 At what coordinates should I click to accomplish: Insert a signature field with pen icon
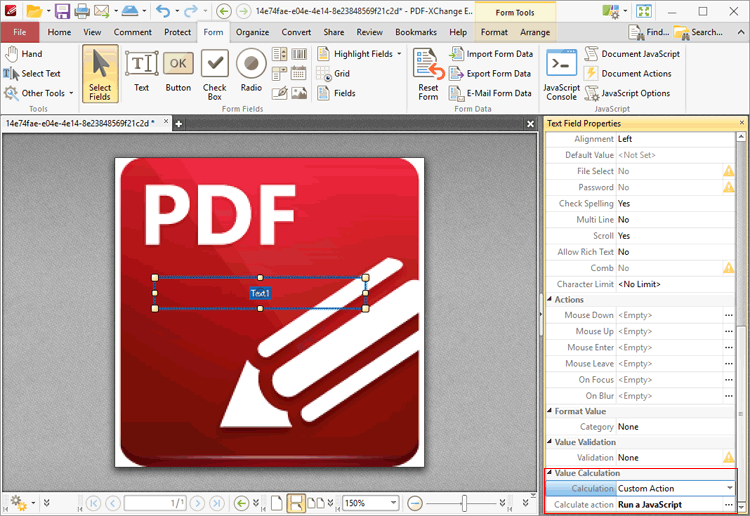coord(280,93)
